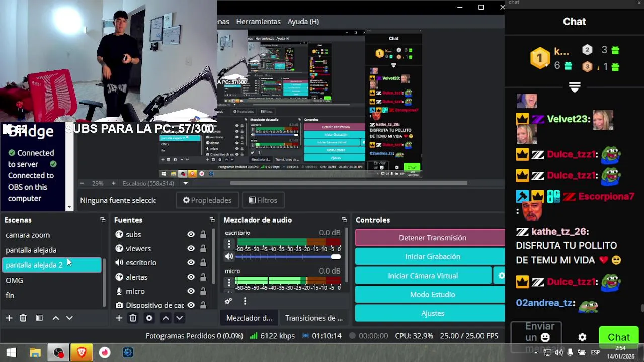Open Propiedades for selected source

pyautogui.click(x=207, y=200)
